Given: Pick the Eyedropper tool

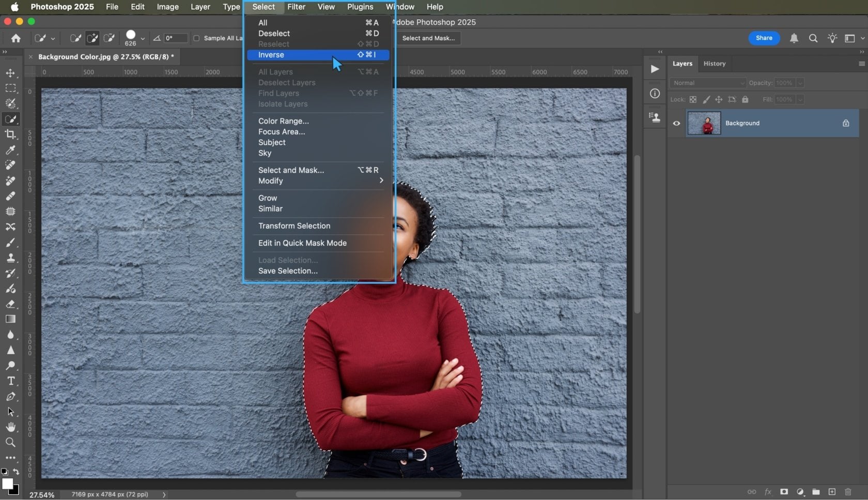Looking at the screenshot, I should [x=11, y=150].
